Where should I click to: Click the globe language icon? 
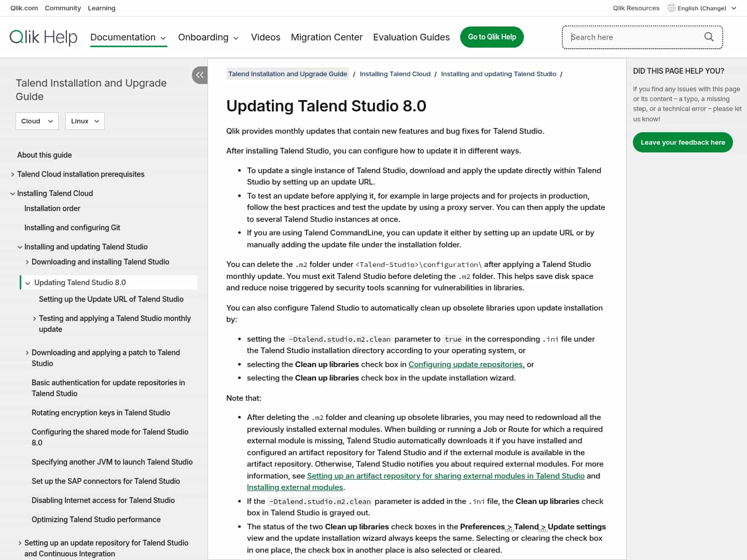(671, 8)
